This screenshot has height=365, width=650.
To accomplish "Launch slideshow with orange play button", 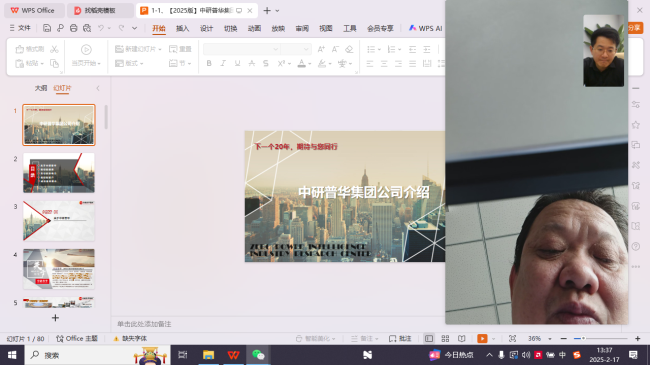I will (482, 338).
